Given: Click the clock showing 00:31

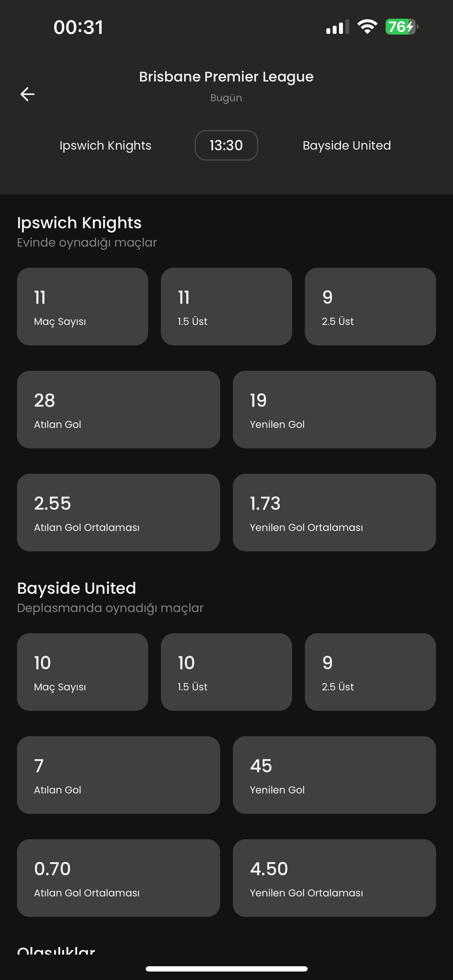Looking at the screenshot, I should (x=78, y=26).
